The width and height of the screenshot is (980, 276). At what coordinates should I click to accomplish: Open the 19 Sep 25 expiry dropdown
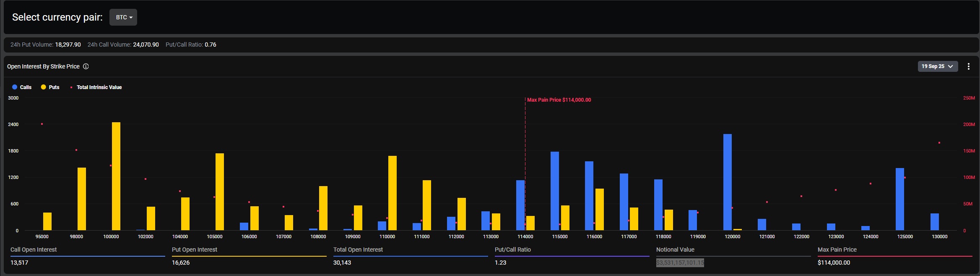[x=938, y=66]
